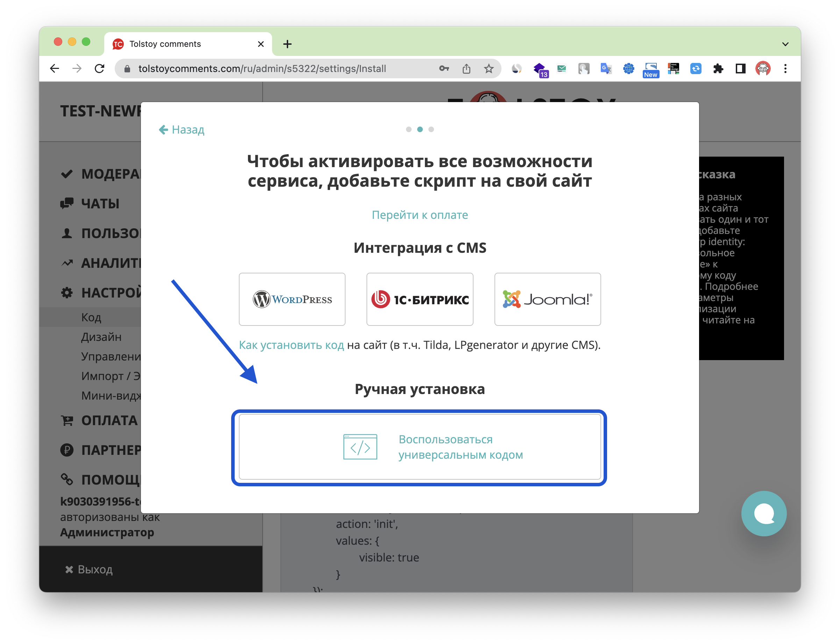Expand the tab search chevron
The width and height of the screenshot is (840, 644).
[x=785, y=44]
